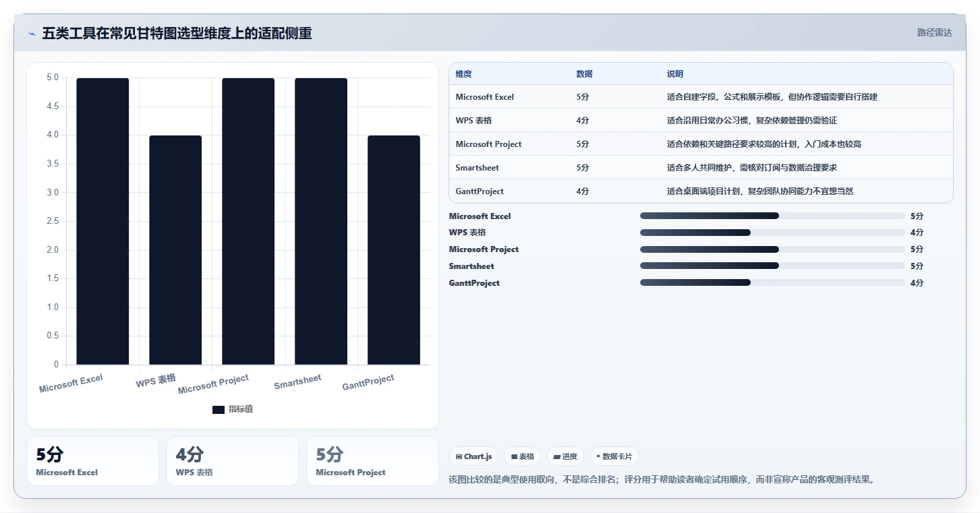Toggle the 指标值 legend item
The height and width of the screenshot is (513, 980).
pos(233,409)
